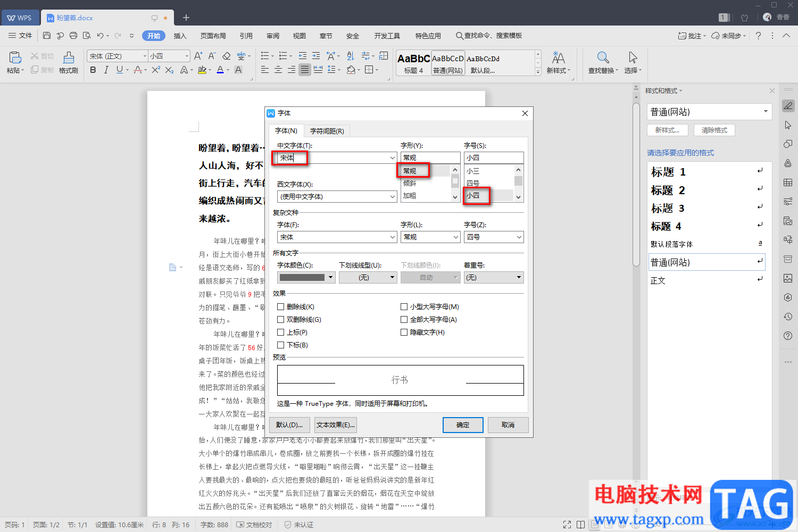Apply Subscript formatting in ribbon

click(x=169, y=70)
